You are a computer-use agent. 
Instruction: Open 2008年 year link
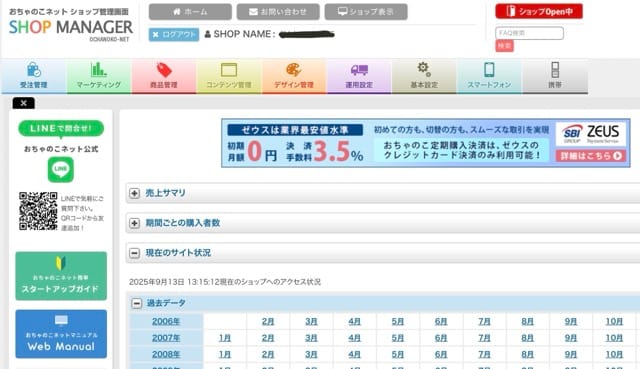(x=166, y=354)
